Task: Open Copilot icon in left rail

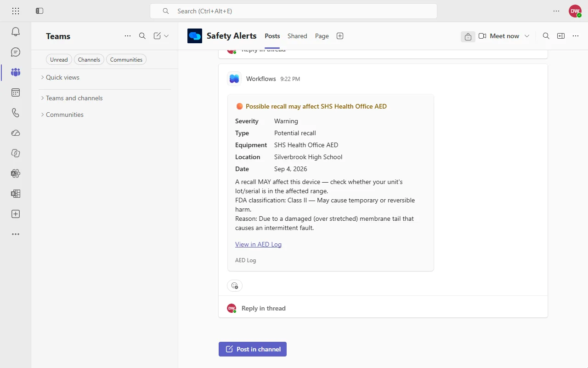Action: coord(16,153)
